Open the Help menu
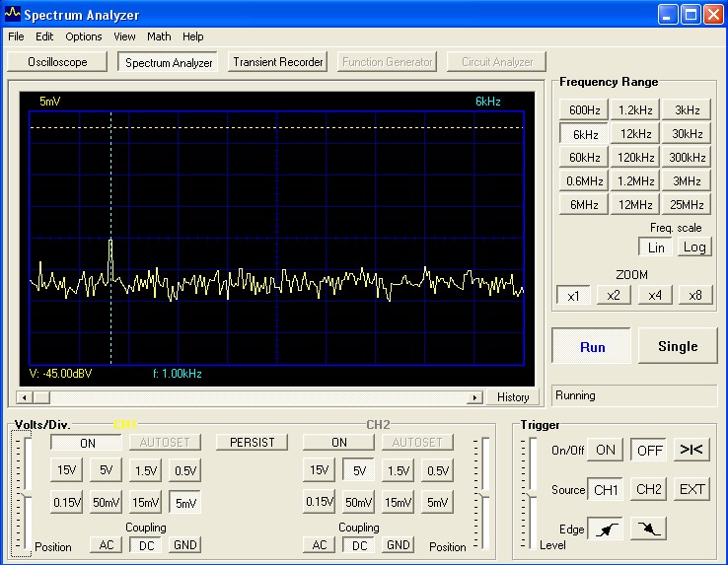This screenshot has height=565, width=728. pyautogui.click(x=192, y=36)
